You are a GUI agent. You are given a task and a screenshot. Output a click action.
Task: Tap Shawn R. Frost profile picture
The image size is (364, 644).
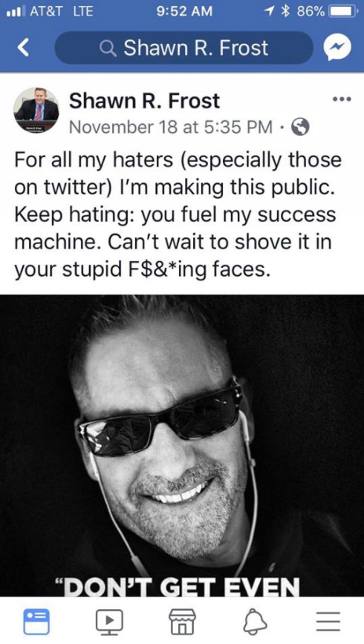click(x=36, y=109)
